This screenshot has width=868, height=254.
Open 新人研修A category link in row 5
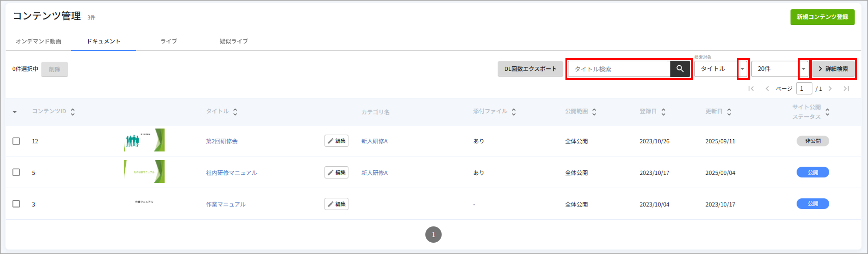[374, 173]
